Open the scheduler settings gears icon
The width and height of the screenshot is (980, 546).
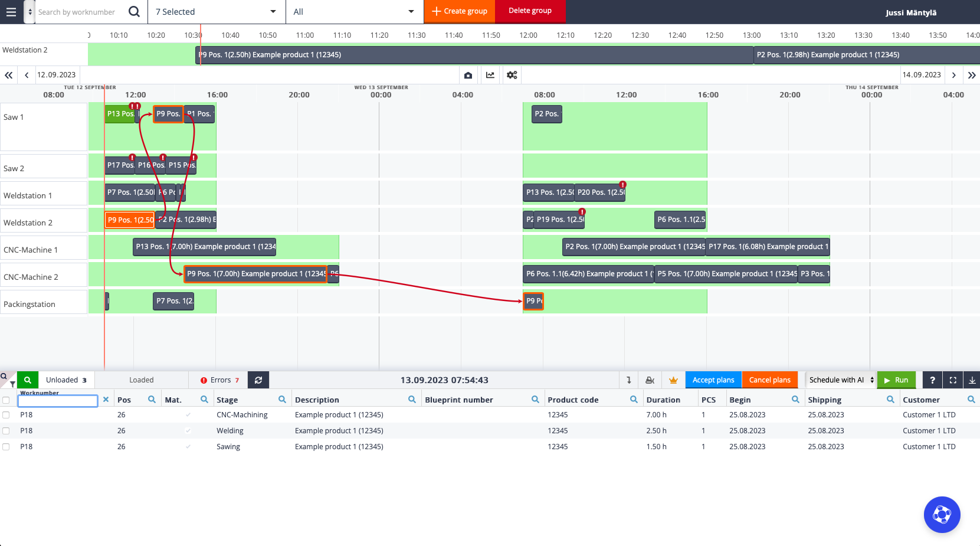coord(512,75)
